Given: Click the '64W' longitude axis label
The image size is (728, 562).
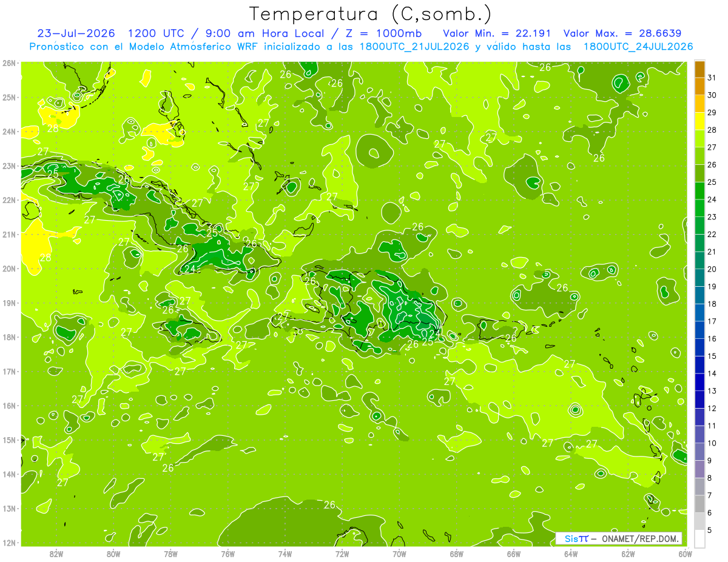Looking at the screenshot, I should pos(571,554).
